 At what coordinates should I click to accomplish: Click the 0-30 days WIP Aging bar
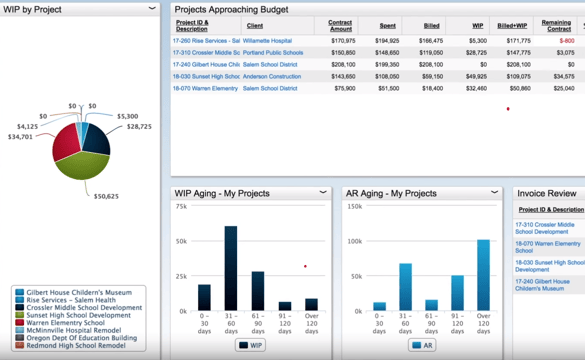[204, 297]
